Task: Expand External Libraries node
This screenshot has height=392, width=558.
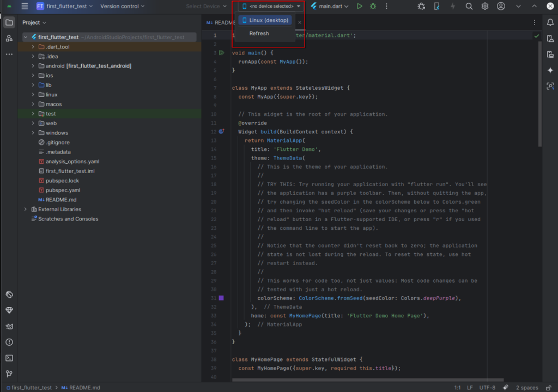Action: [x=25, y=209]
